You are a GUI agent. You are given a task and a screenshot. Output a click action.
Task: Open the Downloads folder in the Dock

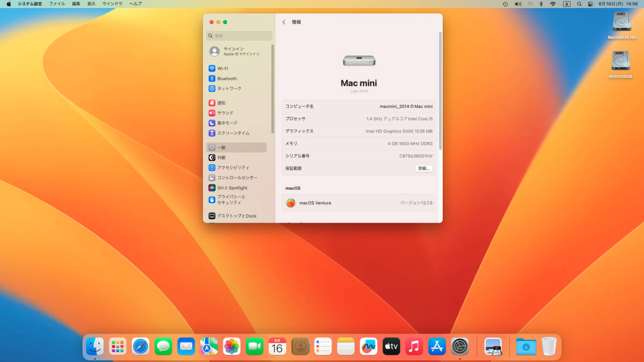point(526,346)
